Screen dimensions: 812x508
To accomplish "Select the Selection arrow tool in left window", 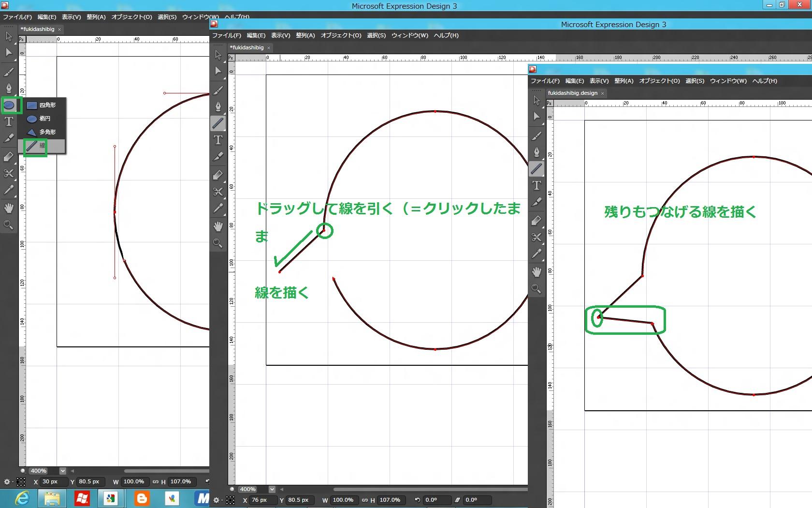I will coord(9,36).
